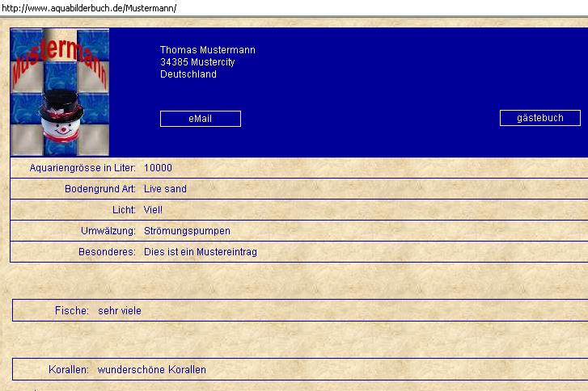
Task: Open the gästebuch button
Action: 539,118
